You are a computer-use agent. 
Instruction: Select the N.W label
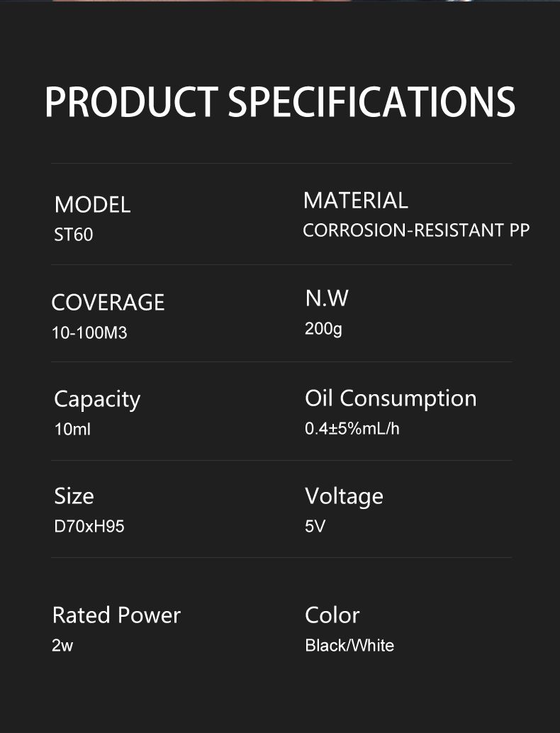click(x=327, y=298)
